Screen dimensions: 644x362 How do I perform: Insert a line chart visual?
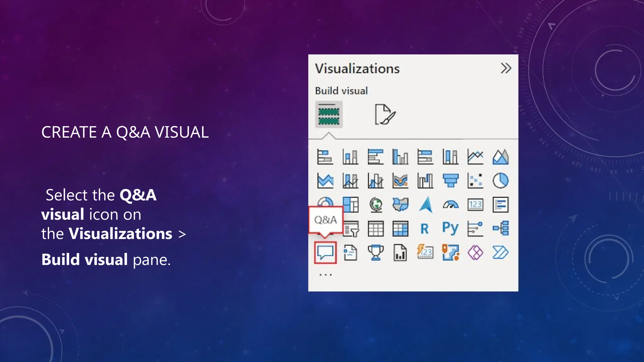coord(475,156)
